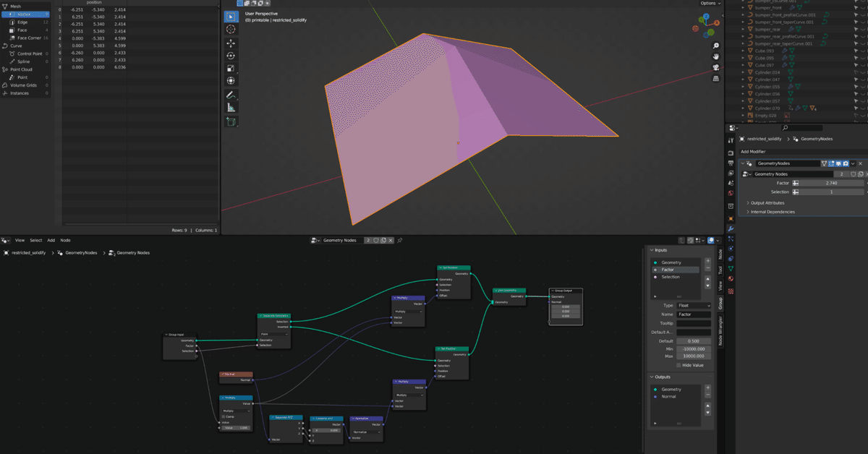The image size is (868, 454).
Task: Select the Select Box tool in viewport
Action: 231,17
